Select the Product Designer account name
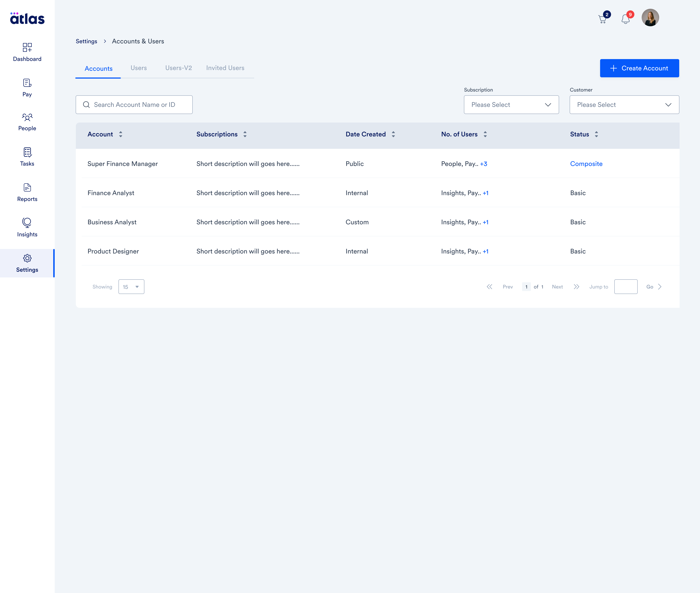 click(113, 251)
